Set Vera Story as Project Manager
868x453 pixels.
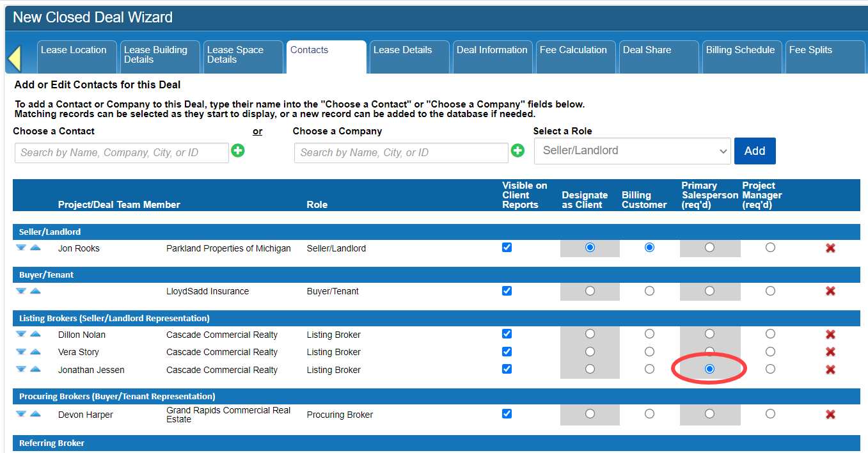770,352
